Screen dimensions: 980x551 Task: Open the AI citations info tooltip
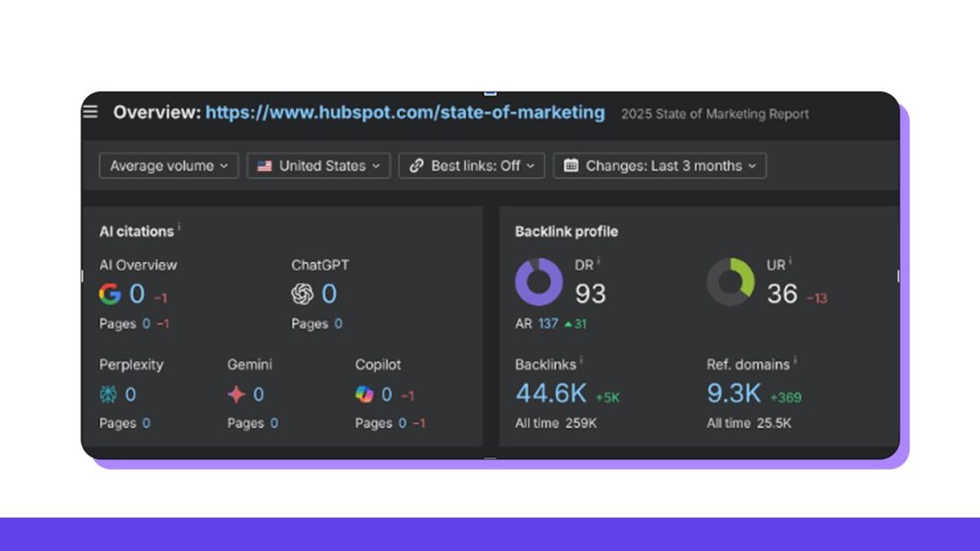tap(178, 225)
